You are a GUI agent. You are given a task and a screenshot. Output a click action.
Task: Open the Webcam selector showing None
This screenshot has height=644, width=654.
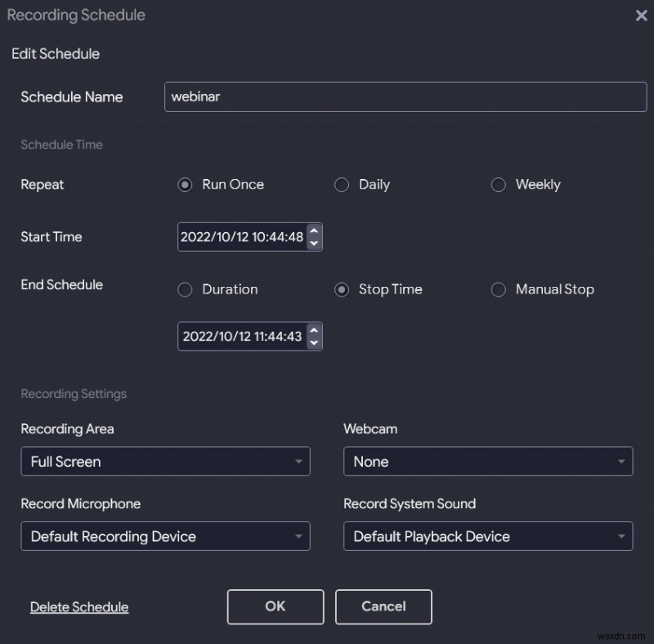[486, 461]
